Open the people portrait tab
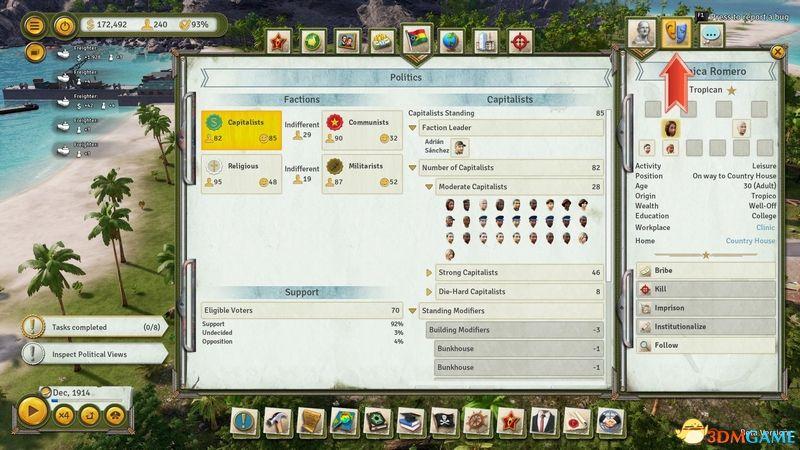Screen dimensions: 800x450 click(x=347, y=42)
